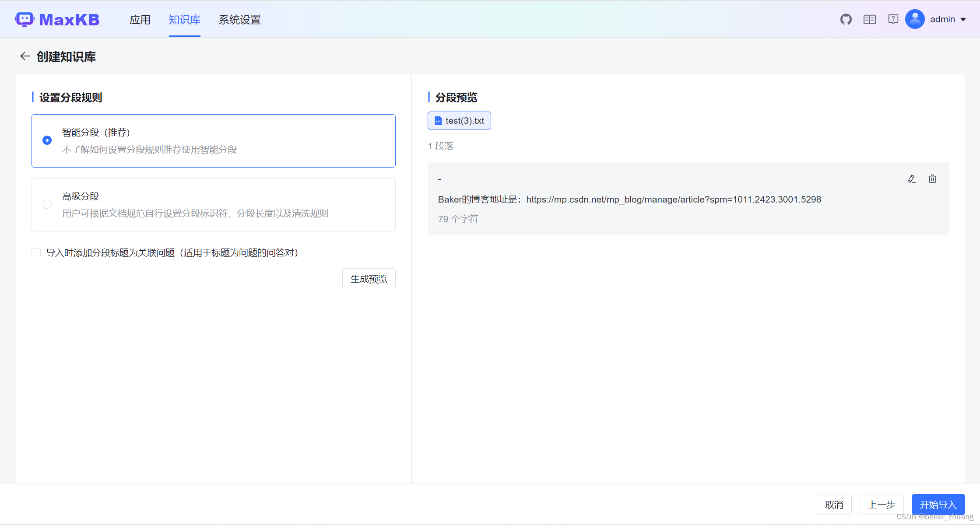
Task: Cancel with the 取消 button
Action: pos(834,504)
